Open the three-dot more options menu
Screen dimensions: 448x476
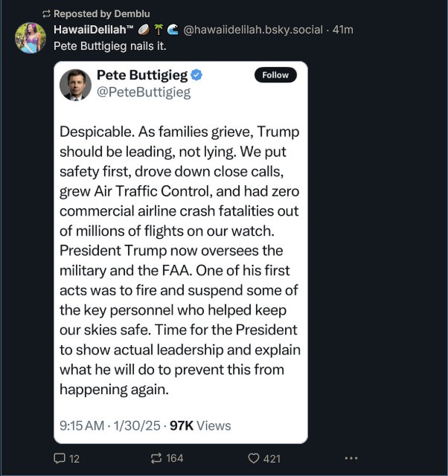pos(351,458)
